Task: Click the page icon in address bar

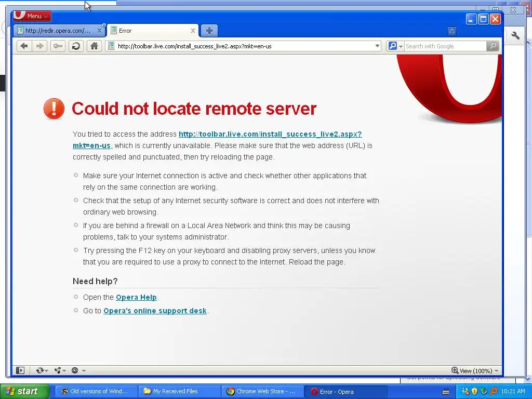Action: point(111,46)
